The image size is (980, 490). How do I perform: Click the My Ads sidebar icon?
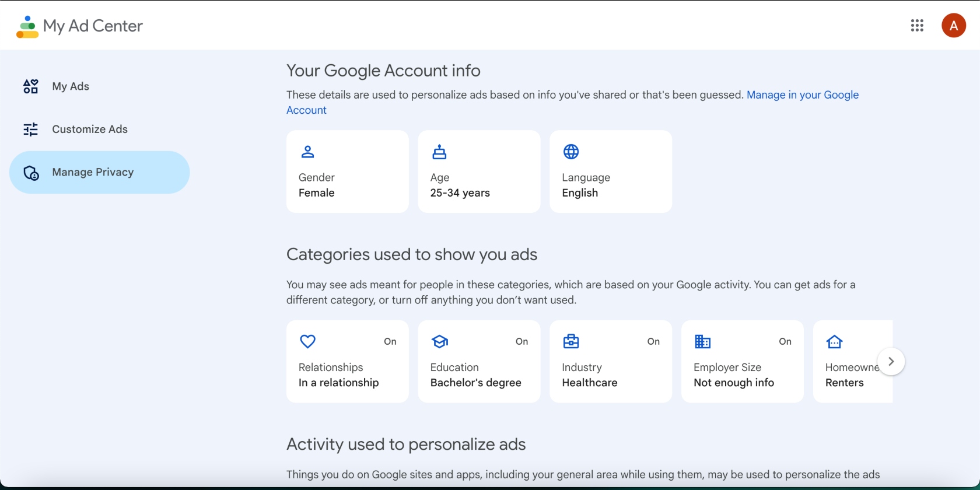[31, 86]
